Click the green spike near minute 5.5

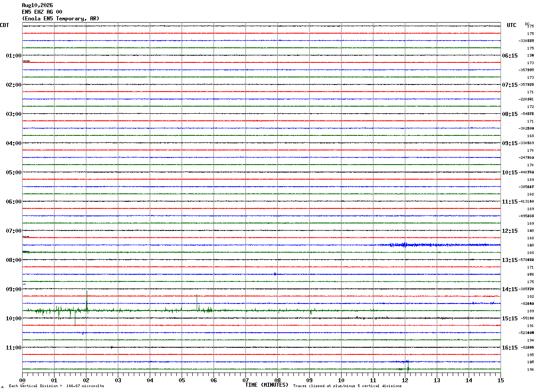coord(197,303)
